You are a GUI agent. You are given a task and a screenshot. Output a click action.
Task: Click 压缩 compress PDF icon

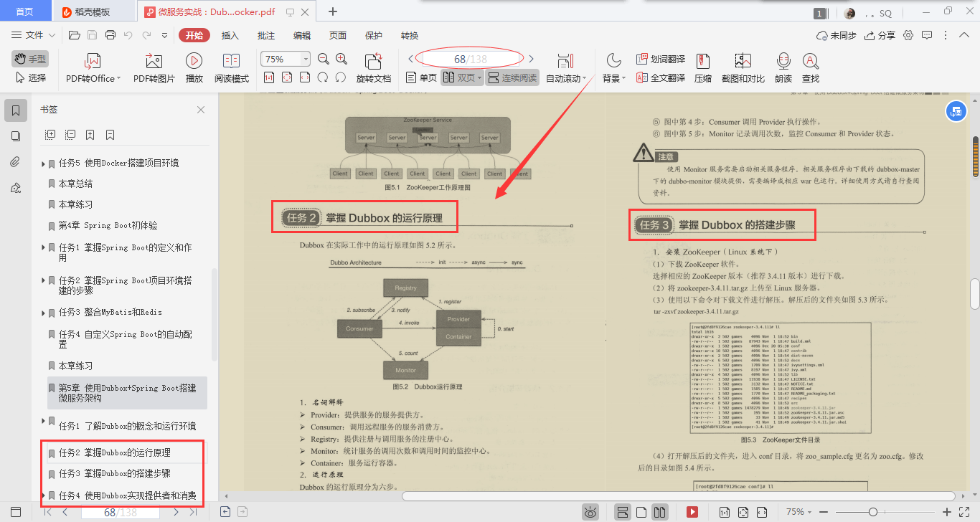(703, 69)
